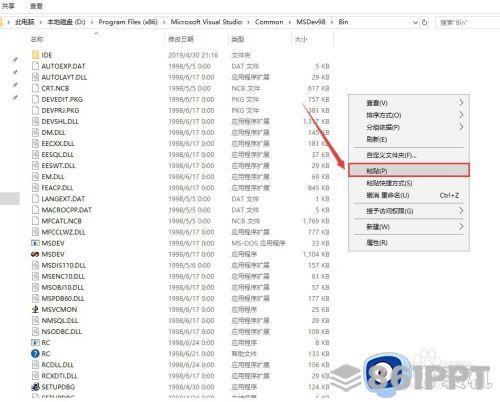This screenshot has height=402, width=500.
Task: Click the SETUPDBG application icon
Action: click(35, 387)
